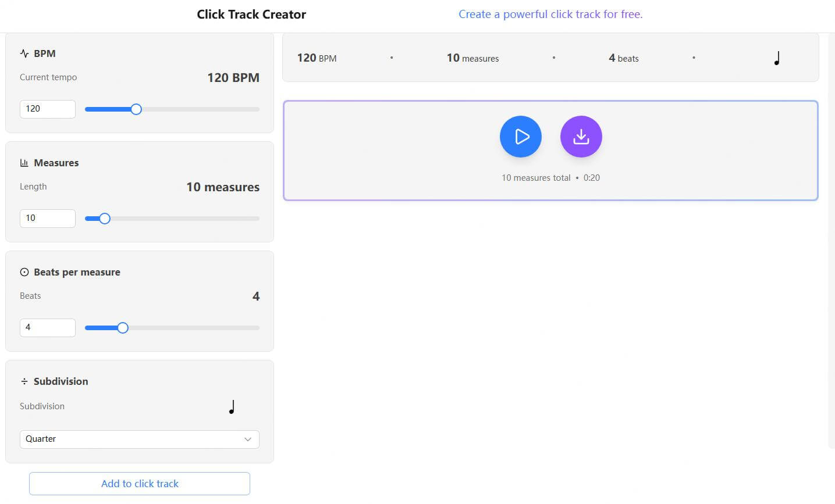Click the division icon beside Subdivision
This screenshot has height=504, width=835.
24,381
